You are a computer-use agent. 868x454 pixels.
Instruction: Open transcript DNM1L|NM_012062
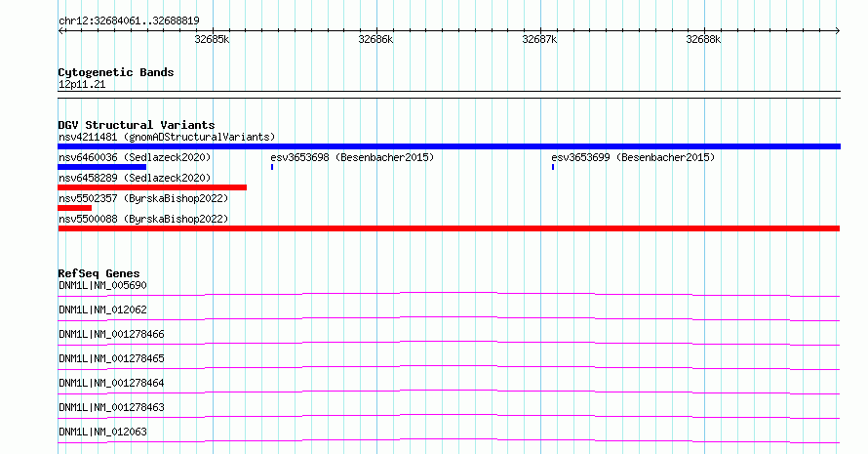[103, 310]
